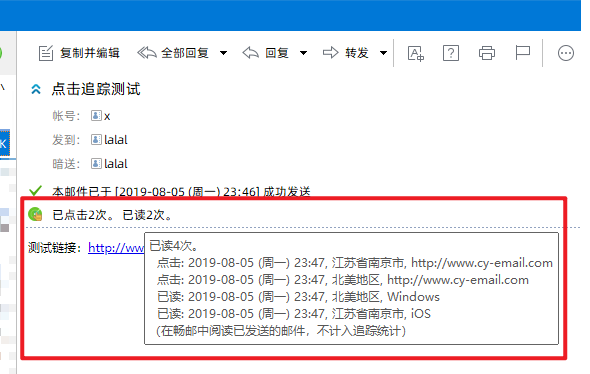
Task: Click the 回复 button
Action: point(266,53)
